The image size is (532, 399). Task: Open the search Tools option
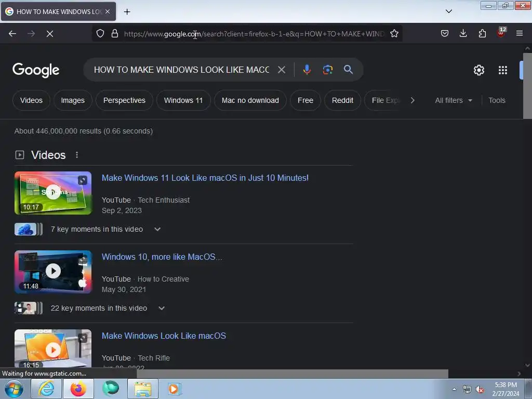[497, 100]
